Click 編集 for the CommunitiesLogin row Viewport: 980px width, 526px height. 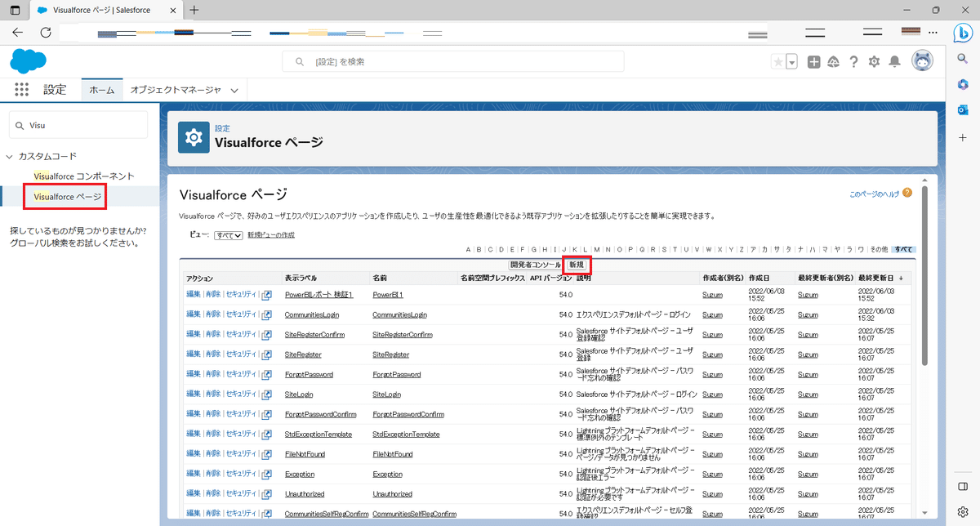[x=193, y=314]
